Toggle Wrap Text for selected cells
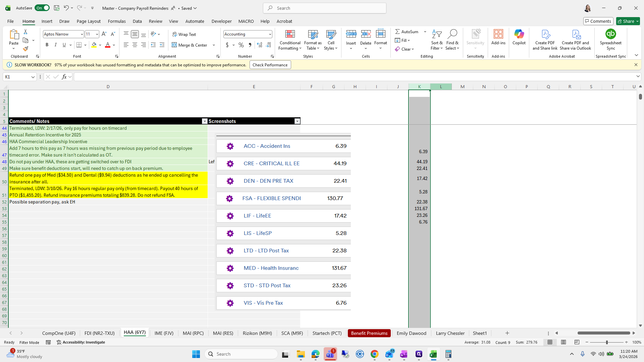Viewport: 644px width, 362px height. point(184,34)
